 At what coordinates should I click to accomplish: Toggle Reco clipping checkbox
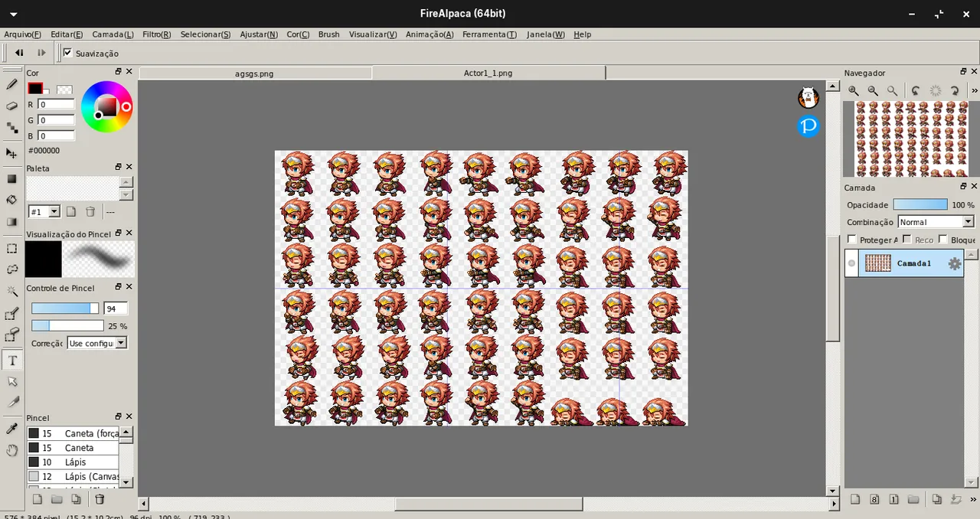907,240
